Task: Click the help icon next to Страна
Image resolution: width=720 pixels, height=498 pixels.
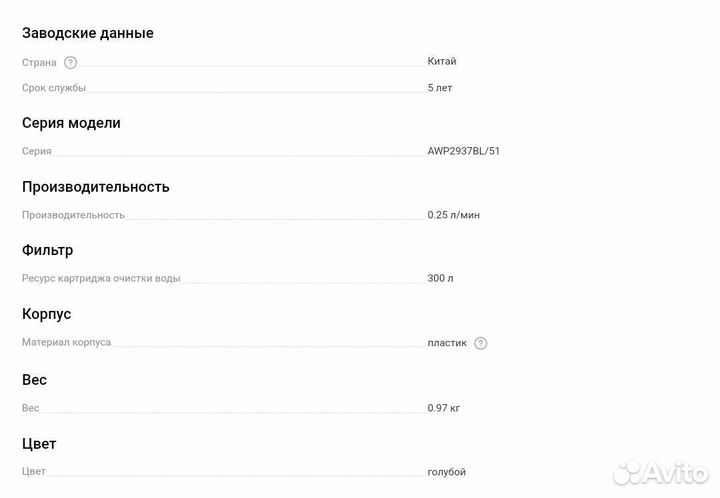Action: coord(70,62)
